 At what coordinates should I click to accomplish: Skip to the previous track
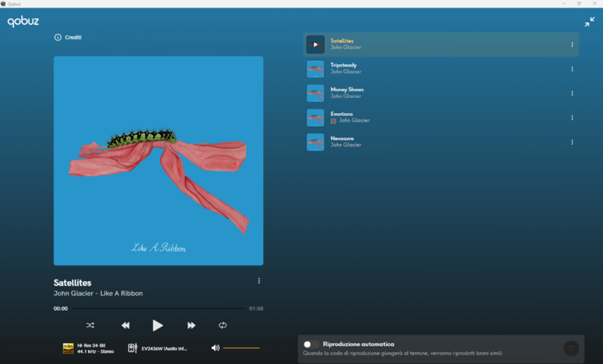point(125,325)
